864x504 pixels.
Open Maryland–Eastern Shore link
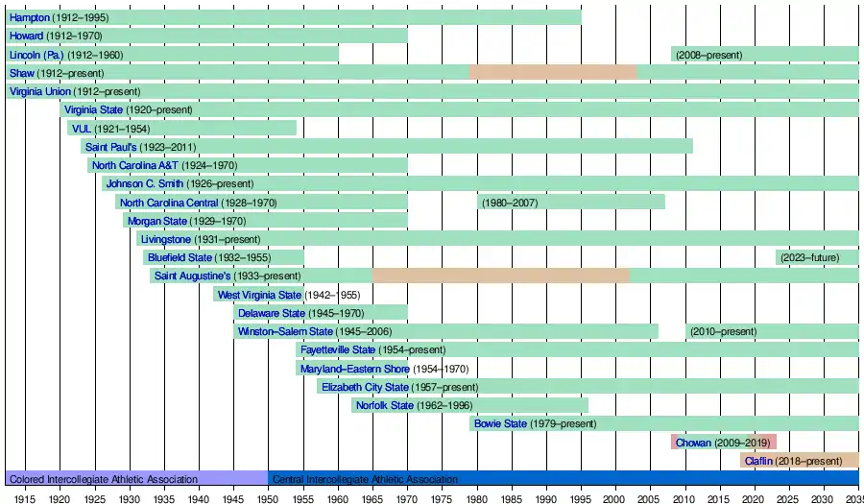[x=354, y=369]
